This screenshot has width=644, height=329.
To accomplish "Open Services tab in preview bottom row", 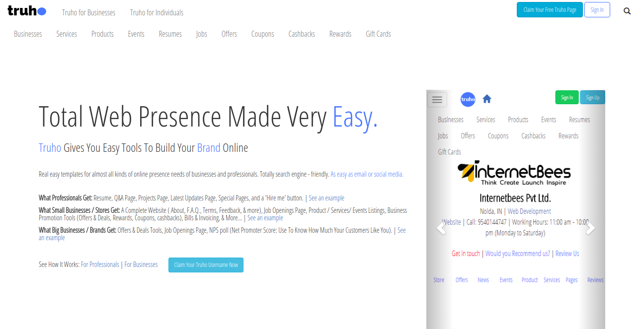I will pos(552,280).
